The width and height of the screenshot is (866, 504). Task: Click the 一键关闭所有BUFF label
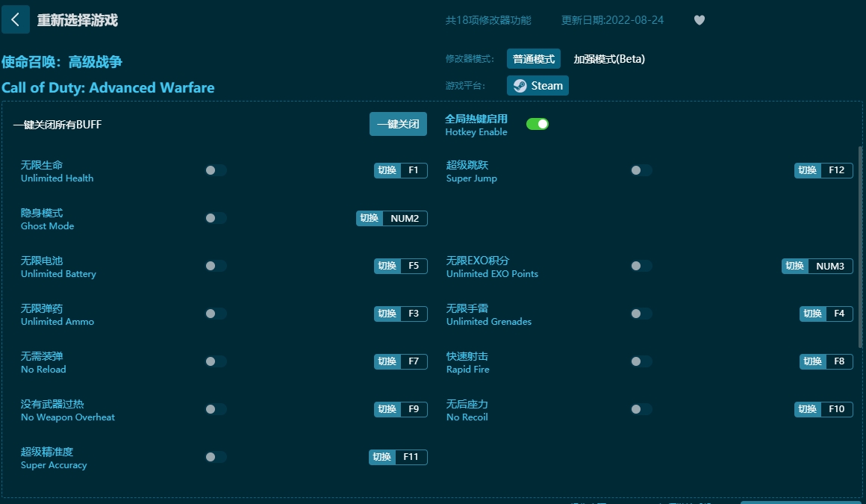57,125
